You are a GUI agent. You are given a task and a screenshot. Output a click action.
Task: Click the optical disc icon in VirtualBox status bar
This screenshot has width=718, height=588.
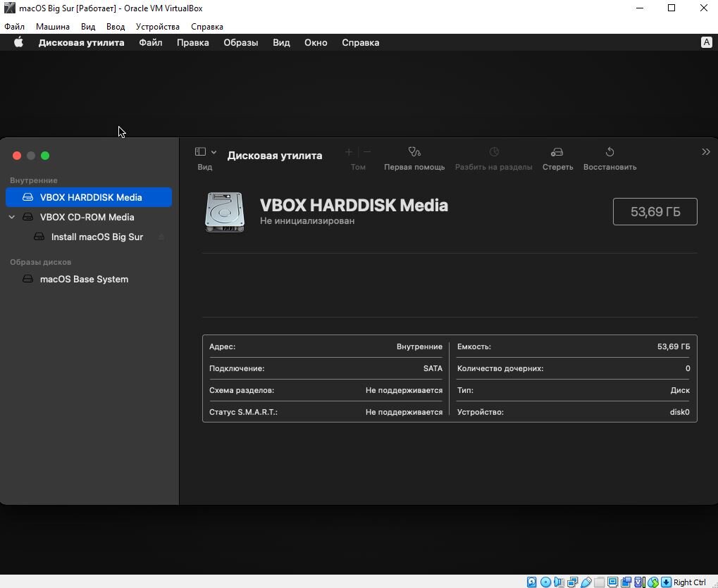coord(545,582)
